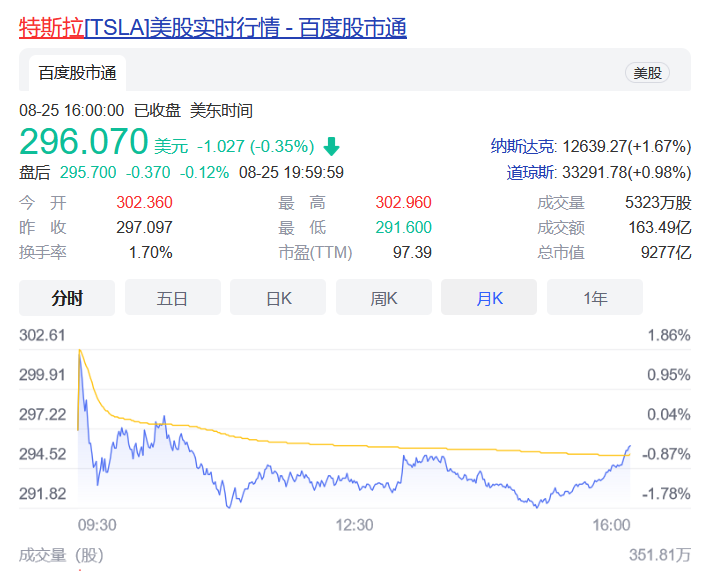This screenshot has height=571, width=718.
Task: Show the 五日 five-day chart
Action: (x=172, y=297)
